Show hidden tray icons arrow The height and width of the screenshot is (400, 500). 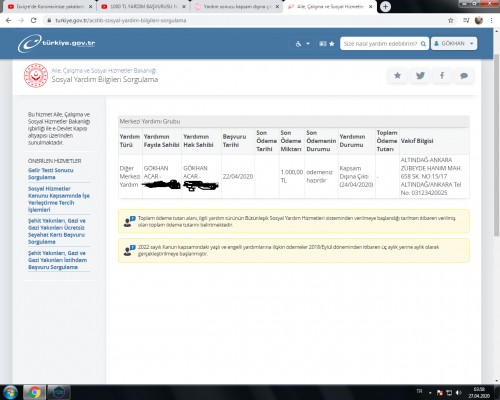430,393
